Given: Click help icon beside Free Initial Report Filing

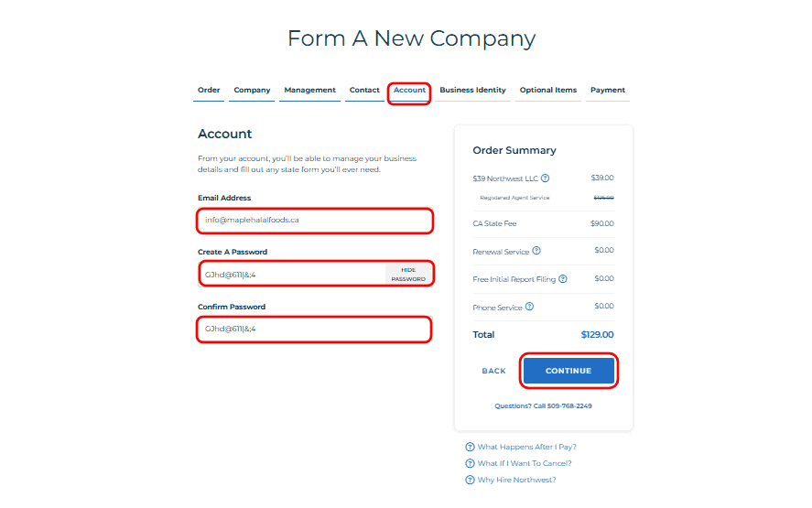Looking at the screenshot, I should click(563, 279).
